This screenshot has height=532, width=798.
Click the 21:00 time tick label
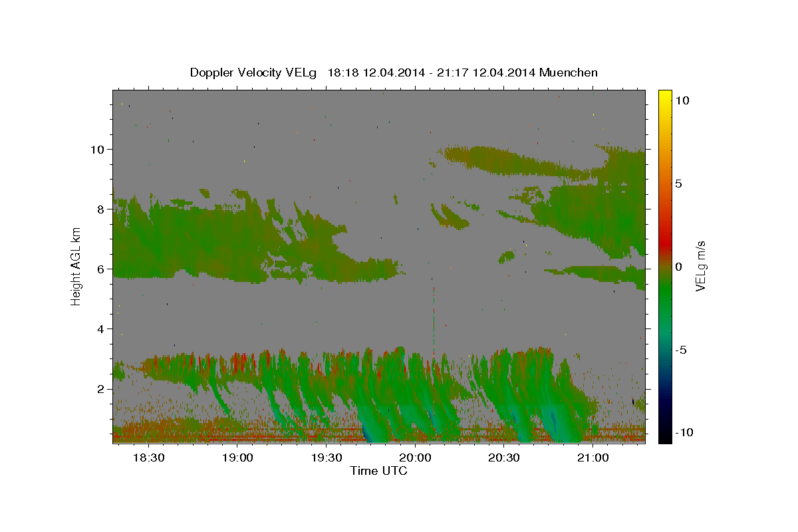click(x=593, y=458)
